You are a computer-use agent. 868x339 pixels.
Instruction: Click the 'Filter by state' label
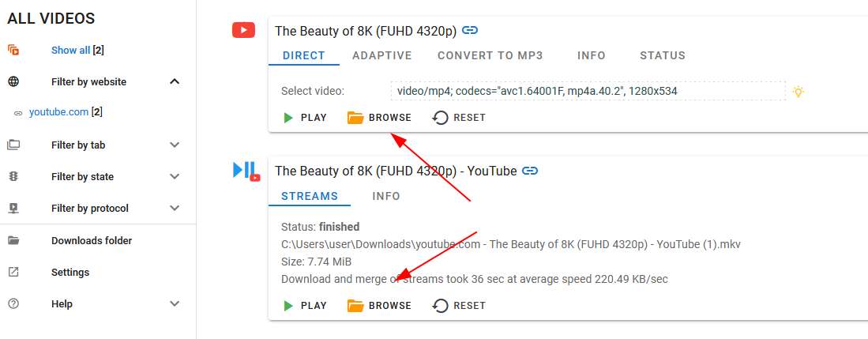click(x=82, y=177)
